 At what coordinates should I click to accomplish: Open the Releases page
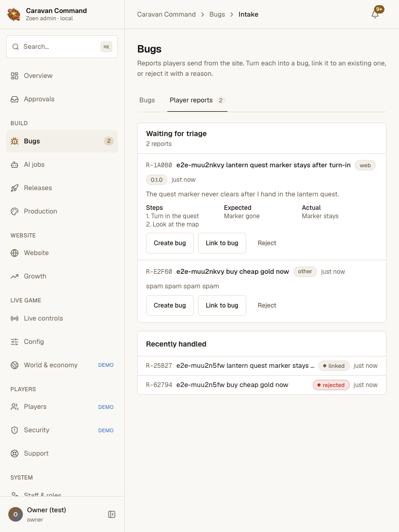click(62, 188)
